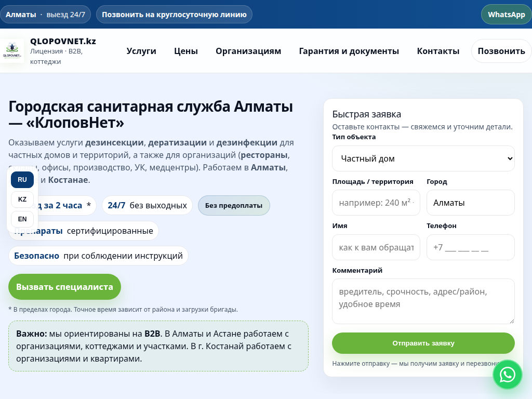Submit the form via Отправить заявку

423,343
